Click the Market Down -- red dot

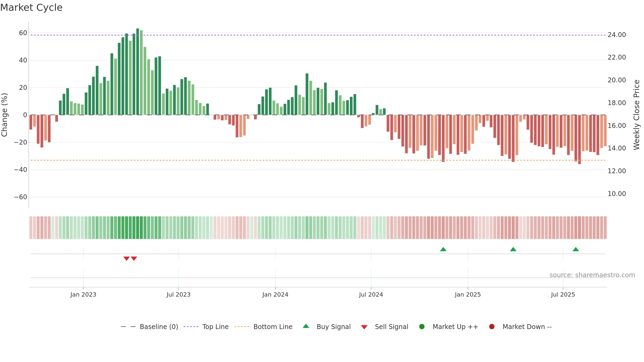492,327
